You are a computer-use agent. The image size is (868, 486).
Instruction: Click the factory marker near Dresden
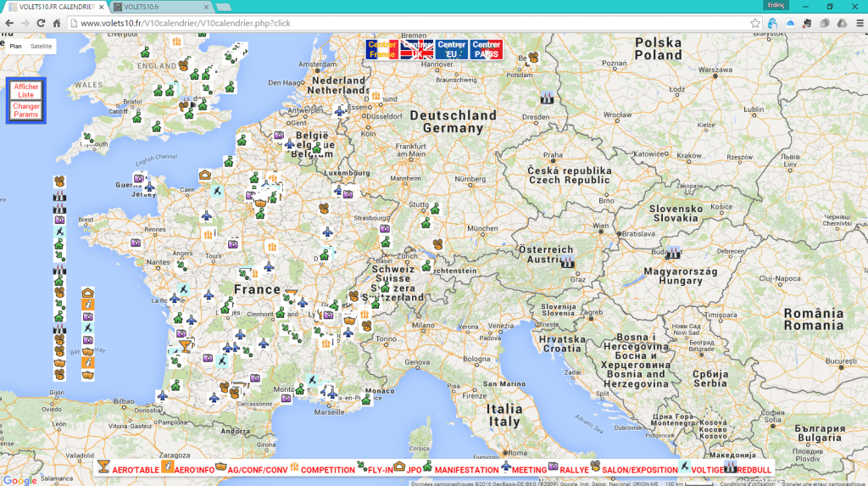[546, 98]
